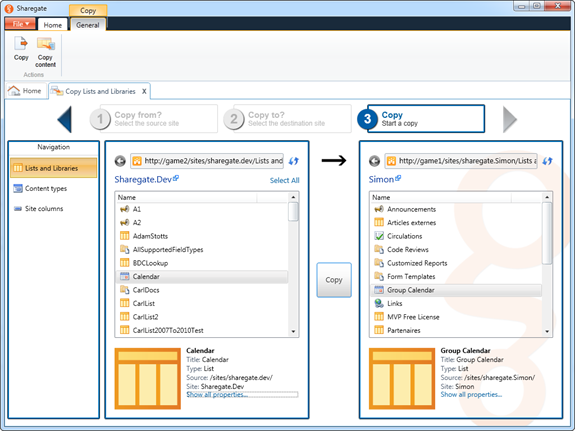This screenshot has height=431, width=575.
Task: Click the big Copy button between panels
Action: tap(334, 280)
